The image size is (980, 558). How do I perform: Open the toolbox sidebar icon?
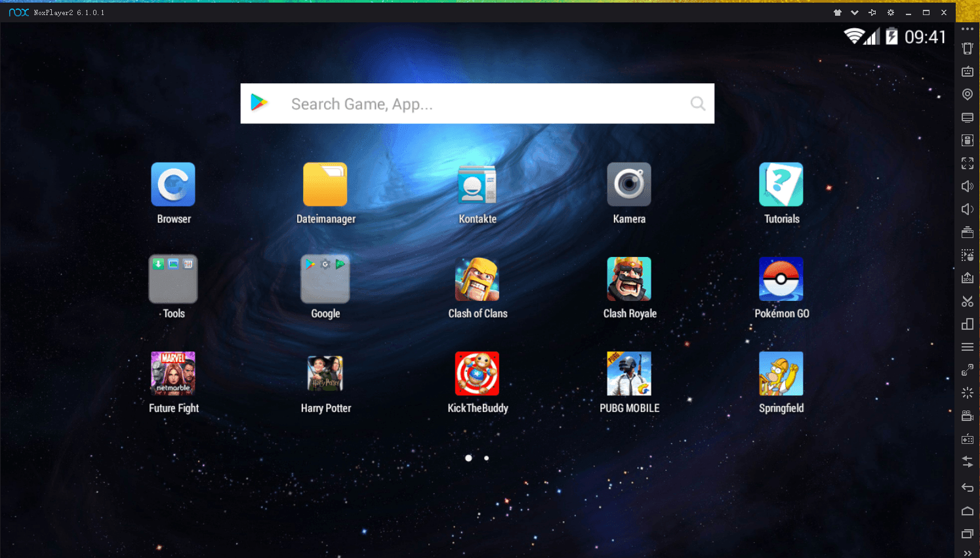[968, 232]
